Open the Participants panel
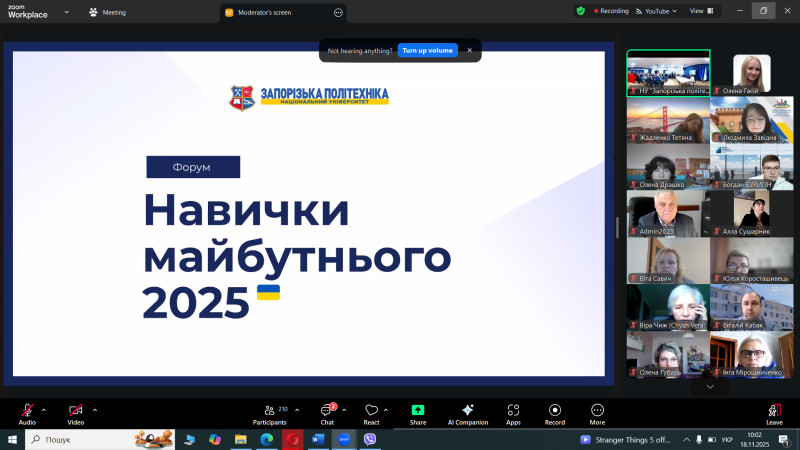800x450 pixels. [x=269, y=411]
